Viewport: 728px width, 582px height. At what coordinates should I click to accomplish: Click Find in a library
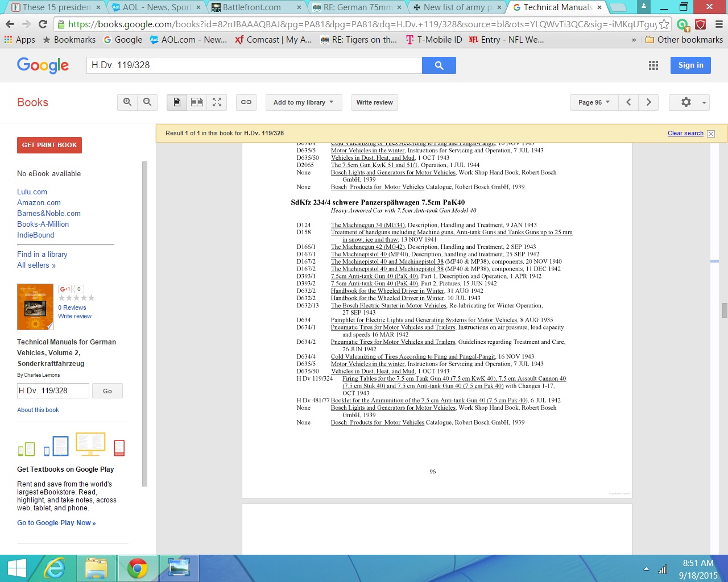point(42,255)
